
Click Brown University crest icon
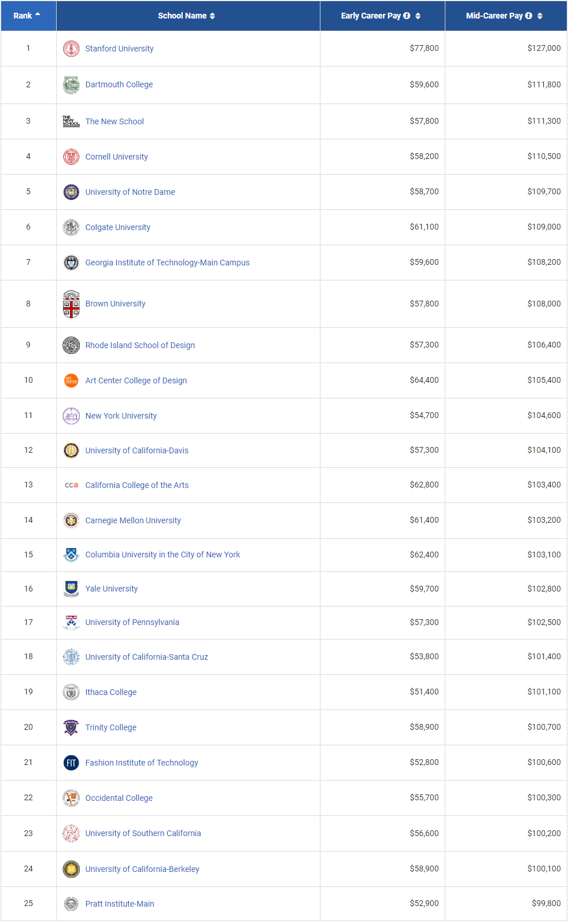coord(71,304)
